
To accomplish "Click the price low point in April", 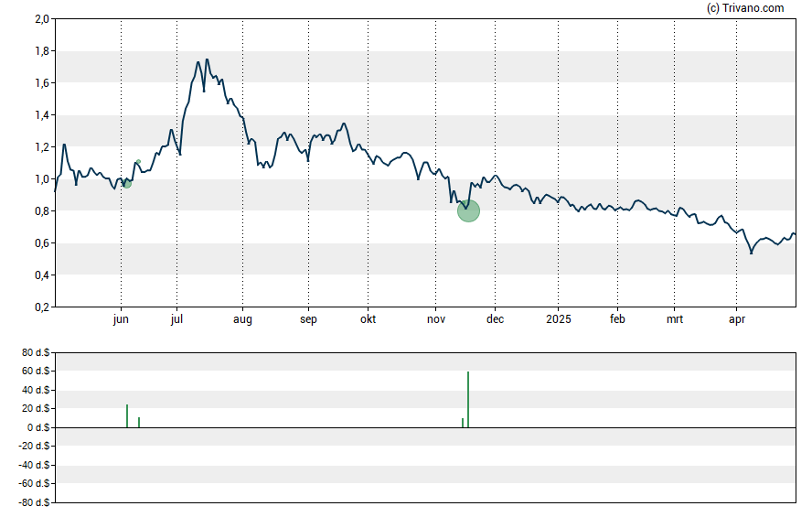I will (752, 253).
